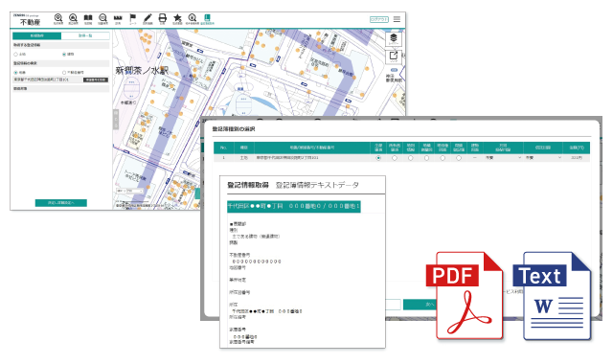Click the magnifier icon left of the ruler
The height and width of the screenshot is (364, 613).
pos(102,18)
